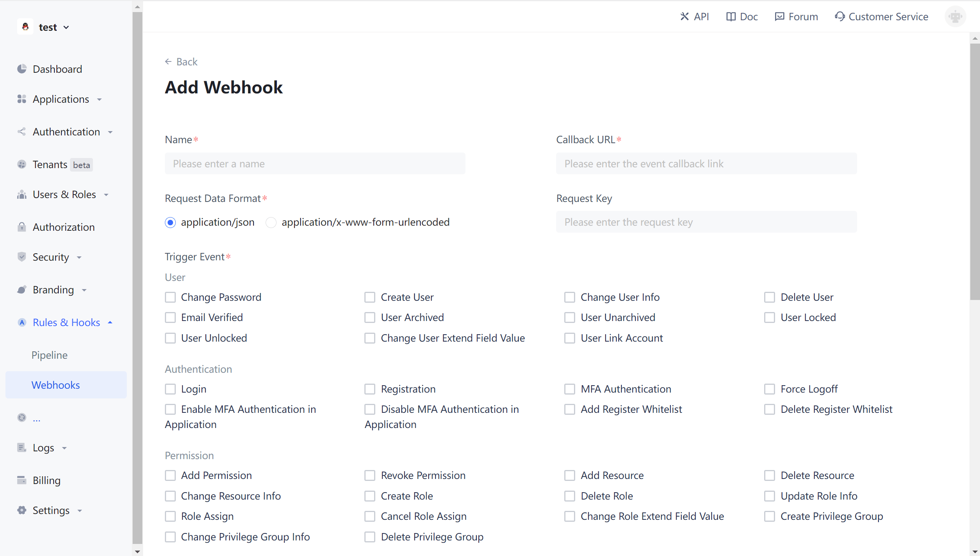The image size is (980, 556).
Task: Open the Pipeline submenu item
Action: pyautogui.click(x=49, y=355)
